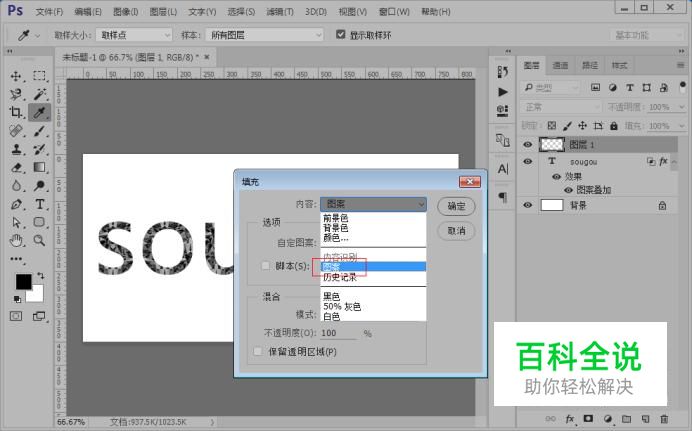This screenshot has height=431, width=692.
Task: Toggle visibility of 效果 effects
Action: pos(557,176)
